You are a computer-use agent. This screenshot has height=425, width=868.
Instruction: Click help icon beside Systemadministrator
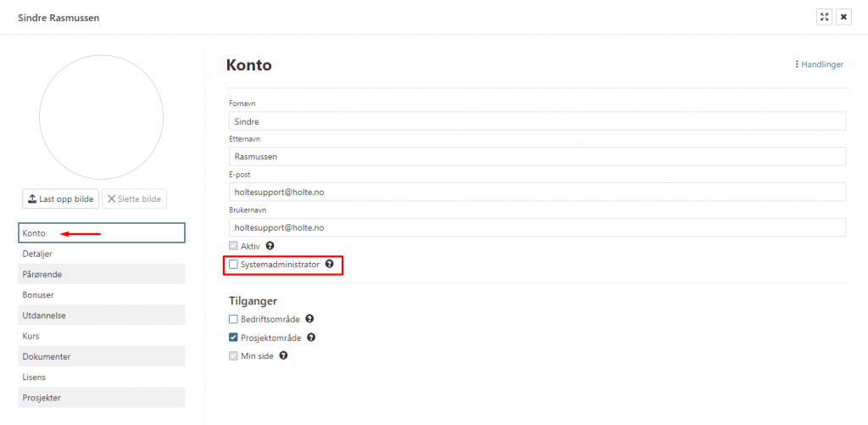click(x=329, y=265)
